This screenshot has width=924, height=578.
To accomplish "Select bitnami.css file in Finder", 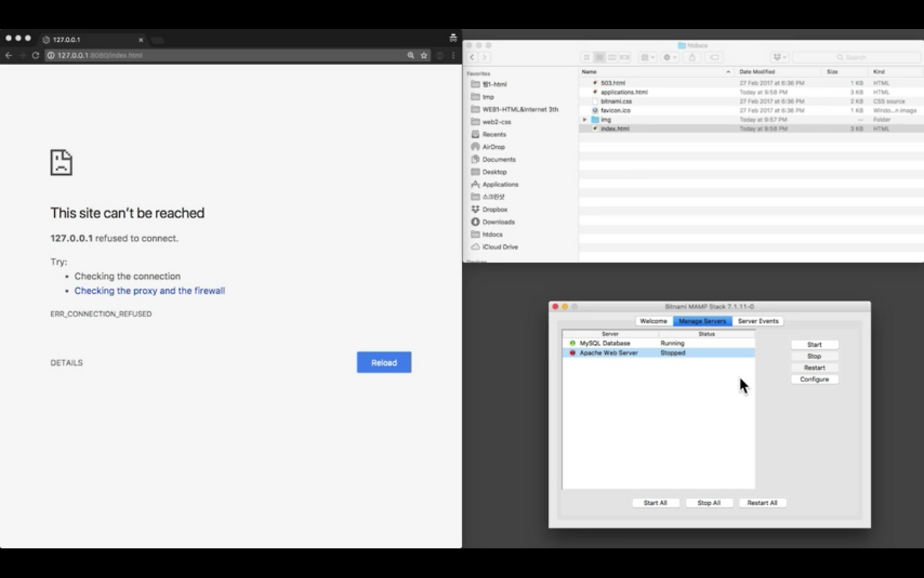I will (751, 101).
